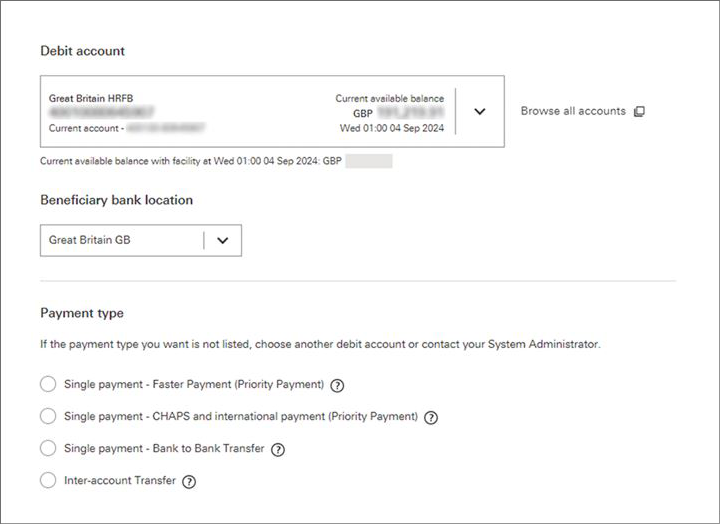Click the Single payment - Bank to Bank Transfer label

pyautogui.click(x=164, y=449)
